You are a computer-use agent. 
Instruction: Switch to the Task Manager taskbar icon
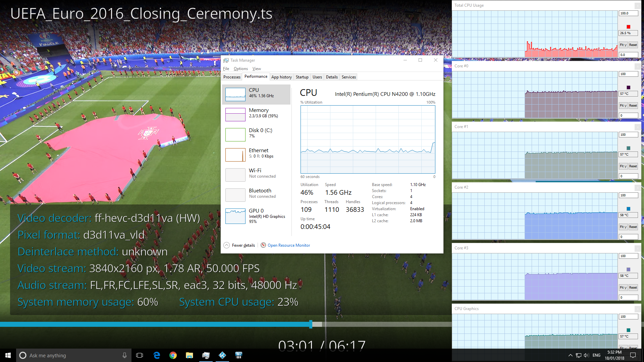click(206, 355)
